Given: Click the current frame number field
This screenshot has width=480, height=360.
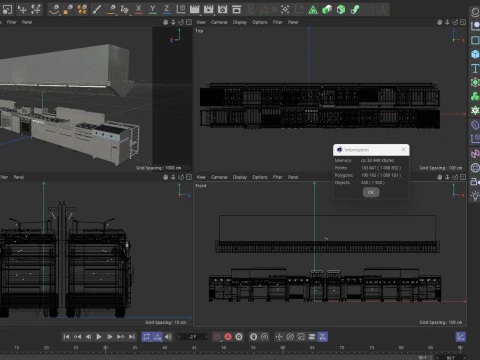Looking at the screenshot, I should click(192, 337).
